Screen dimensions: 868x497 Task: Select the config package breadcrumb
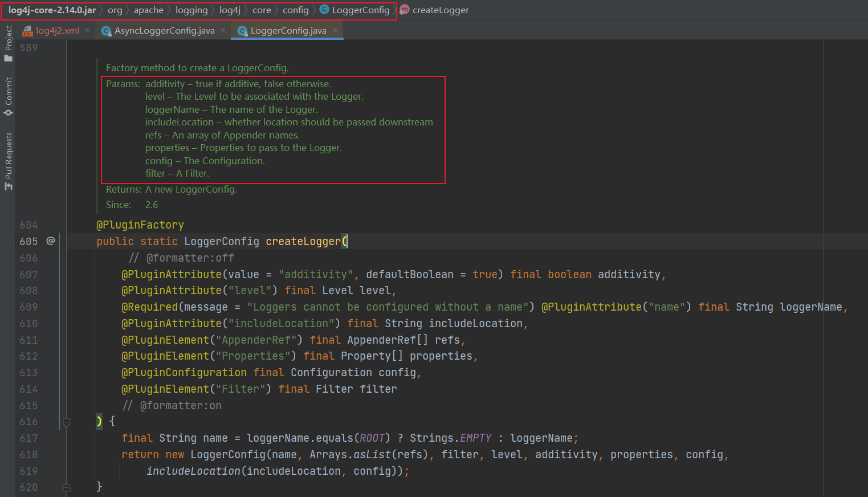point(295,10)
